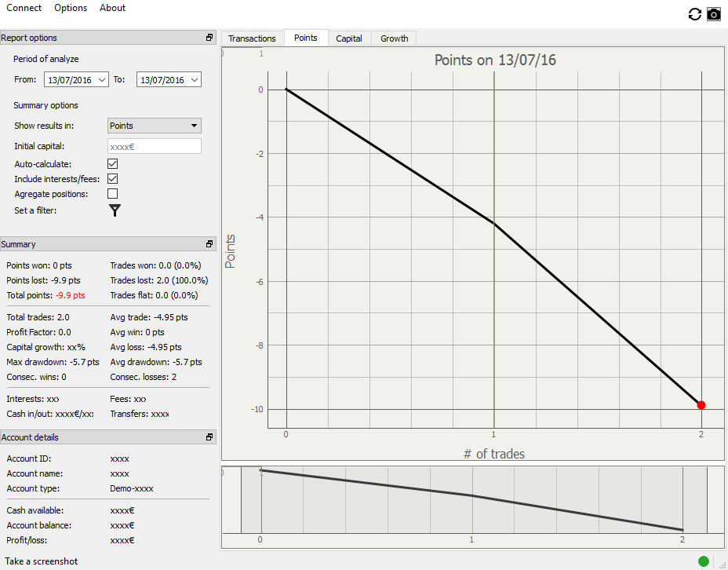Click 'Capital growth: xx%' text

pyautogui.click(x=46, y=347)
